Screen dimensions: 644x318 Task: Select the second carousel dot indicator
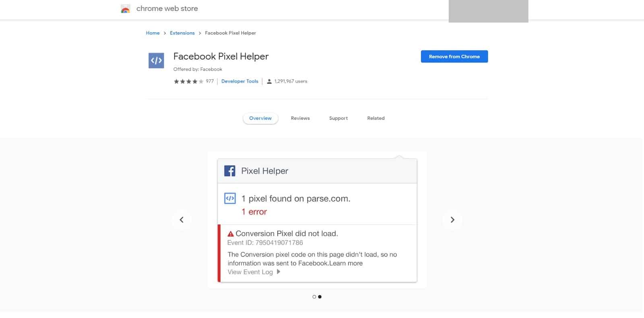coord(320,297)
